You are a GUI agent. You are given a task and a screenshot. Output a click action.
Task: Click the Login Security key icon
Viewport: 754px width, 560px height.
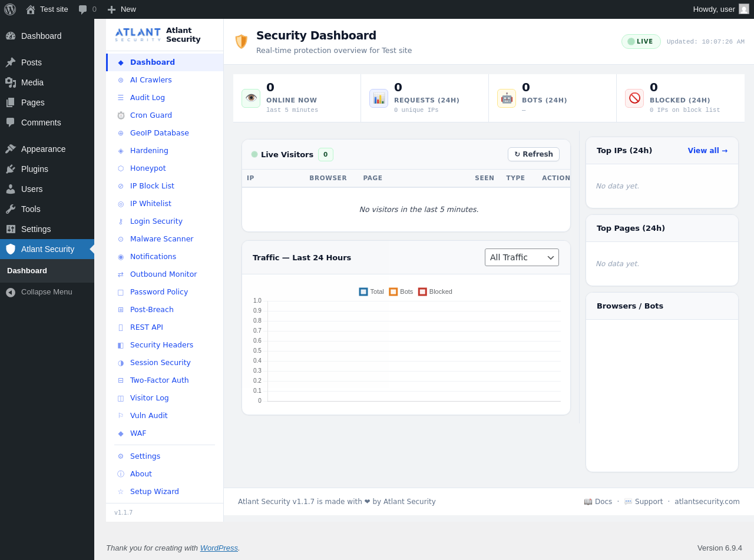(x=121, y=221)
